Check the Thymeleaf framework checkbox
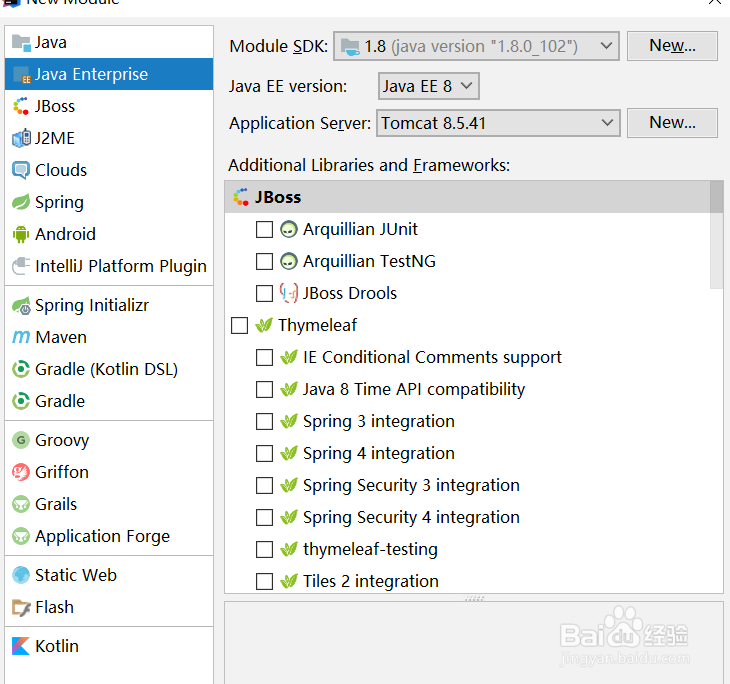Image resolution: width=730 pixels, height=684 pixels. (x=239, y=325)
